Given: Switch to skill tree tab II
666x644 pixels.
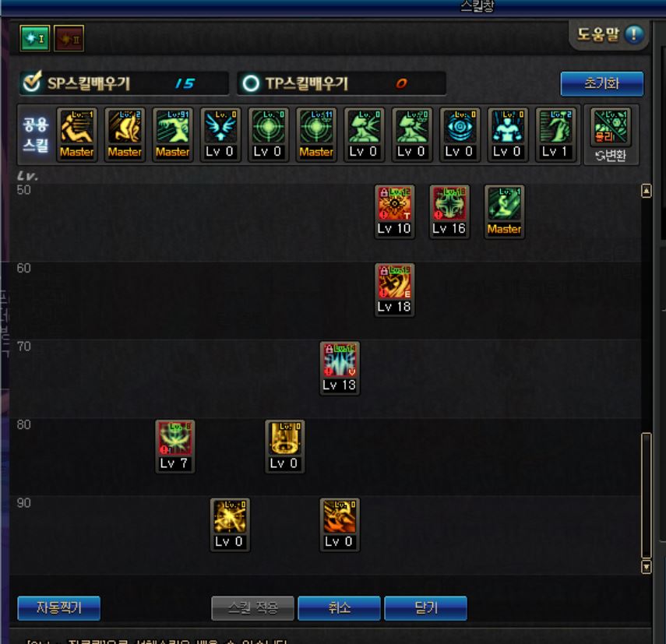Looking at the screenshot, I should tap(69, 39).
